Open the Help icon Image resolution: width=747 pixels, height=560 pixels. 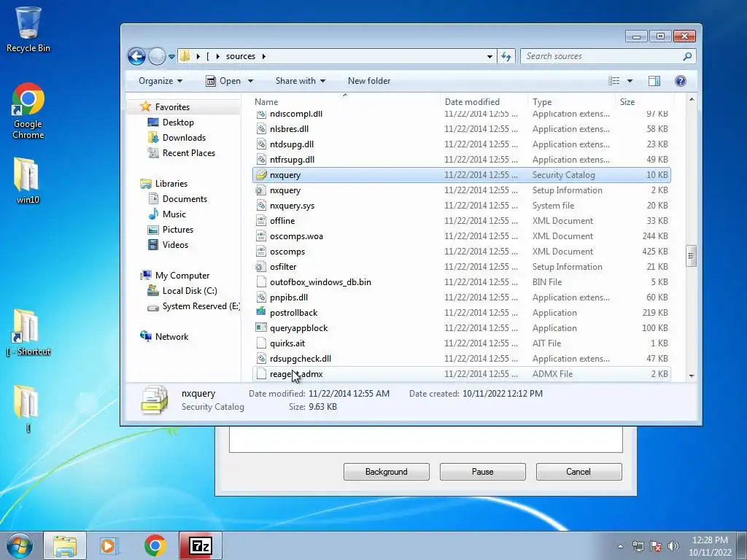point(681,81)
